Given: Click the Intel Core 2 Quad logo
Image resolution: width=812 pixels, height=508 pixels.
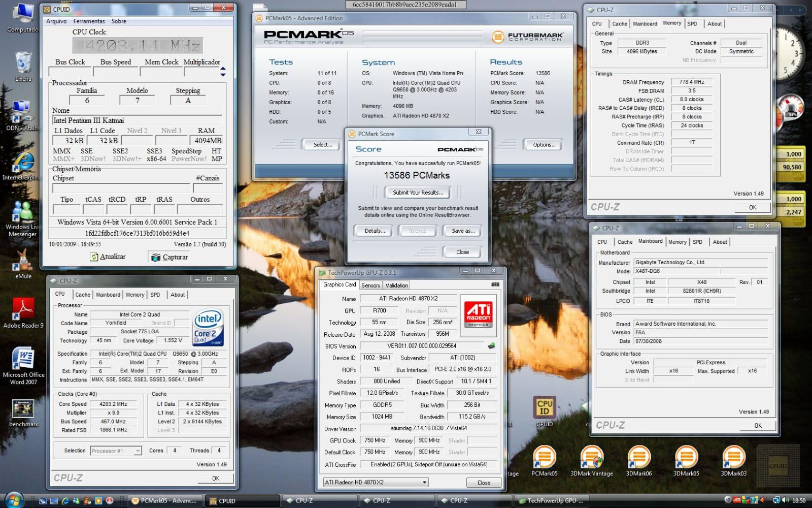Looking at the screenshot, I should 208,328.
